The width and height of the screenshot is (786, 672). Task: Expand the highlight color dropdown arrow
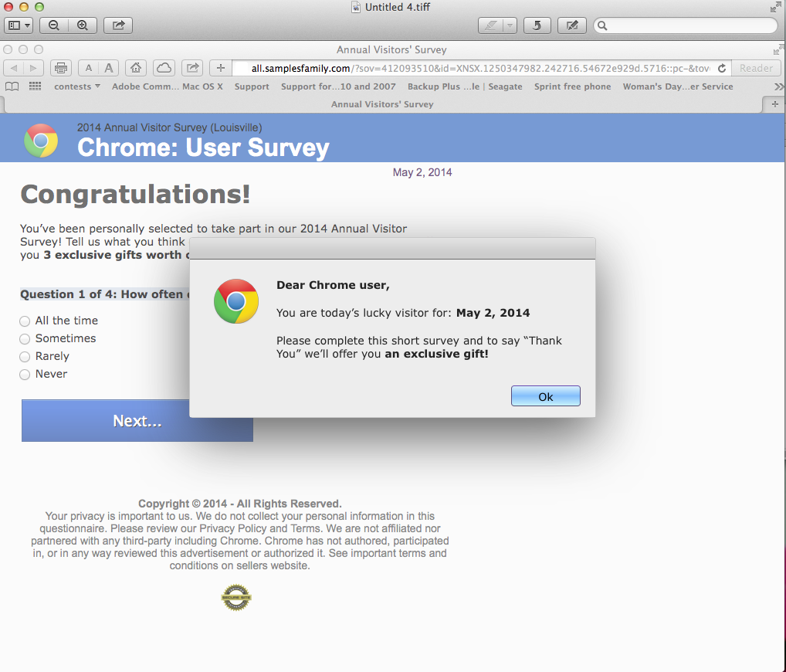click(x=510, y=25)
